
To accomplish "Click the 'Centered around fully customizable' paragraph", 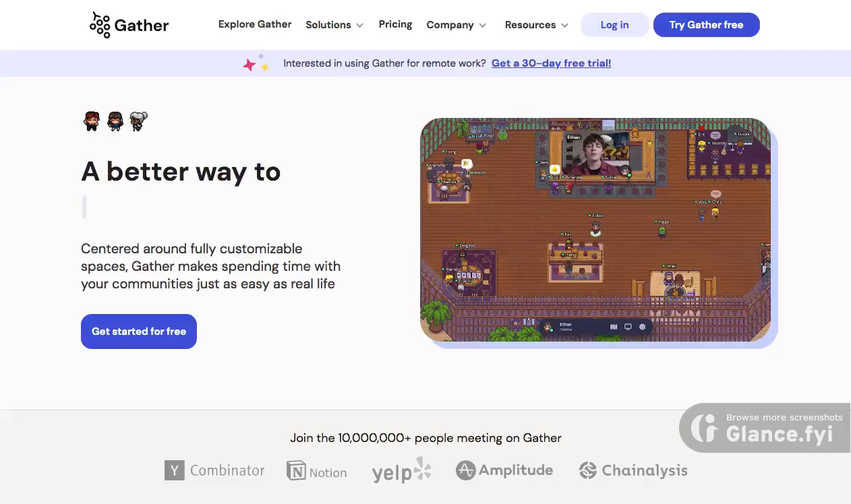I will pyautogui.click(x=210, y=266).
